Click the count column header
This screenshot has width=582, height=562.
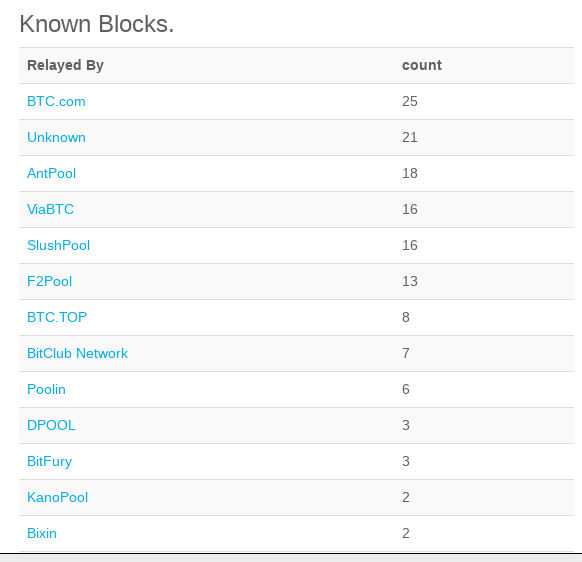click(x=422, y=65)
